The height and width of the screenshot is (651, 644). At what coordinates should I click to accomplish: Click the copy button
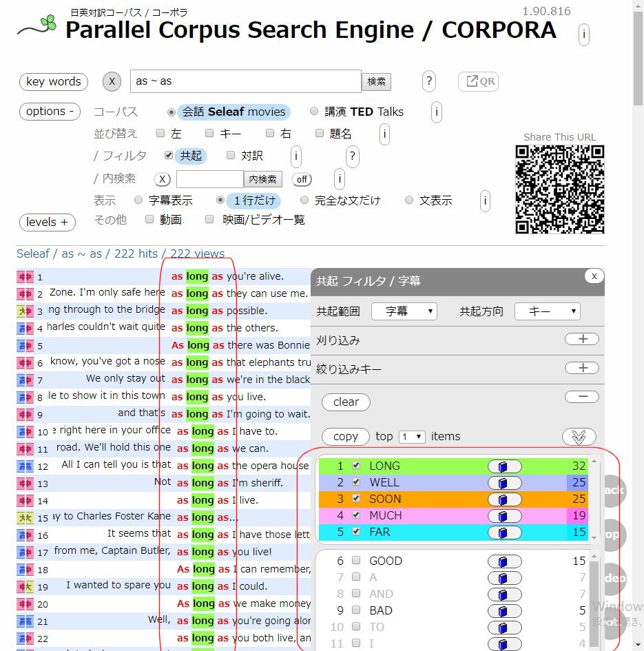345,437
